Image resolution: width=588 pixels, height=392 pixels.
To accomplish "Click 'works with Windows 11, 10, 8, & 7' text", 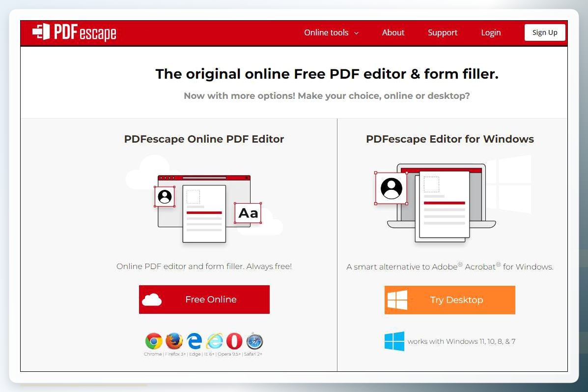I will pos(461,341).
